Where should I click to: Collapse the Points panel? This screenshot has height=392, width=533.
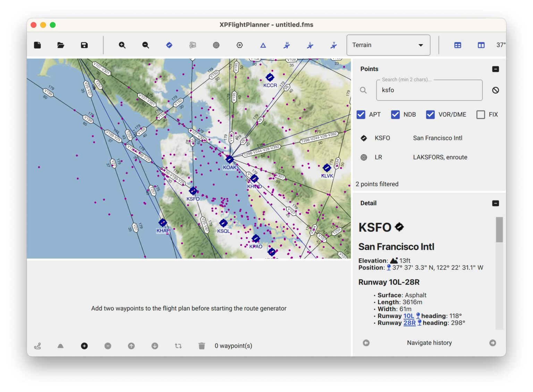point(496,69)
